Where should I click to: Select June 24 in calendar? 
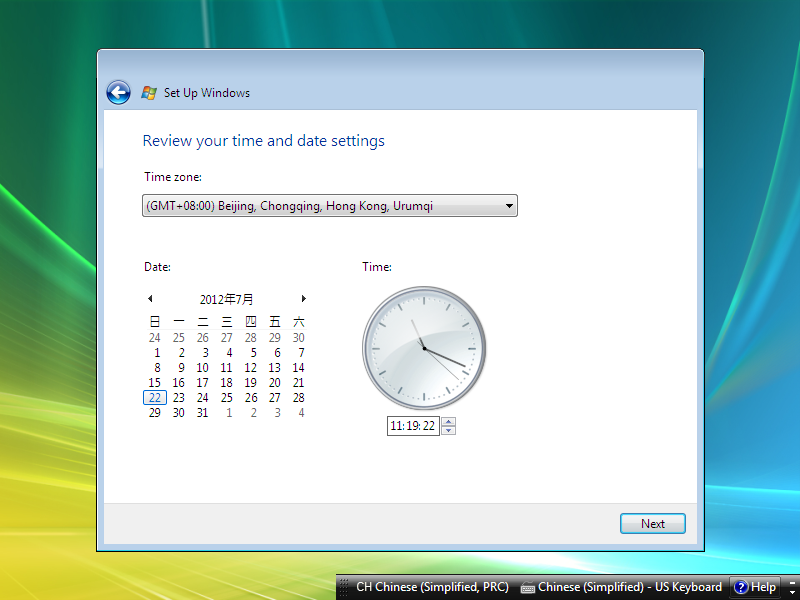click(x=155, y=338)
